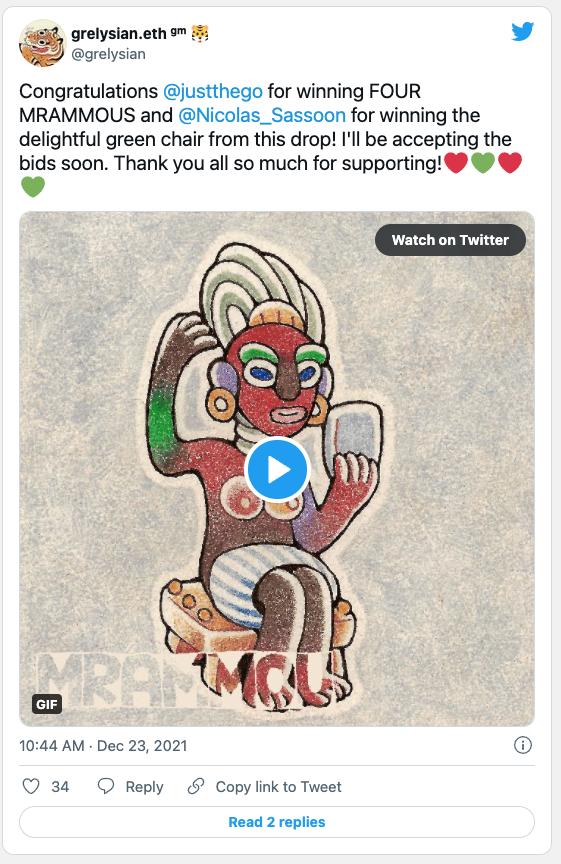Like the tweet with the heart icon

(x=31, y=786)
